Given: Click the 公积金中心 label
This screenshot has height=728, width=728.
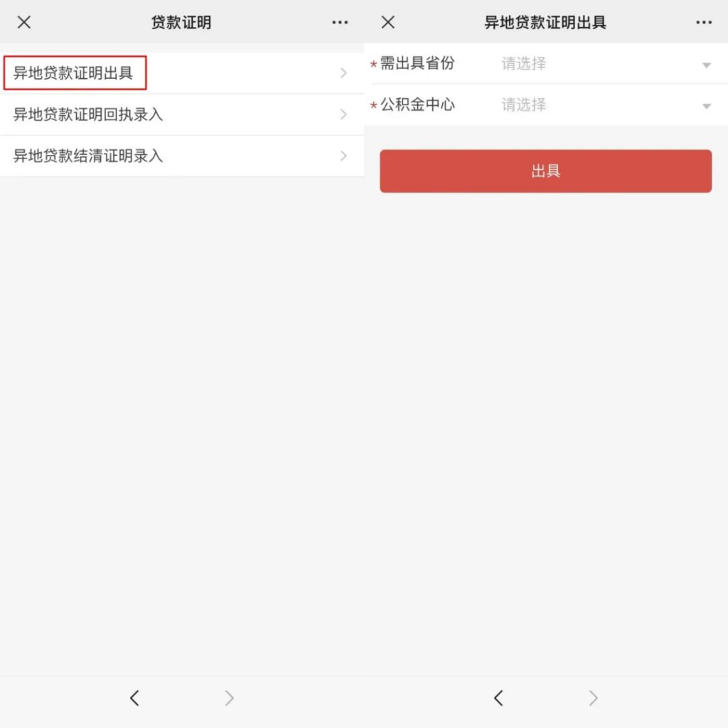Looking at the screenshot, I should pos(417,105).
